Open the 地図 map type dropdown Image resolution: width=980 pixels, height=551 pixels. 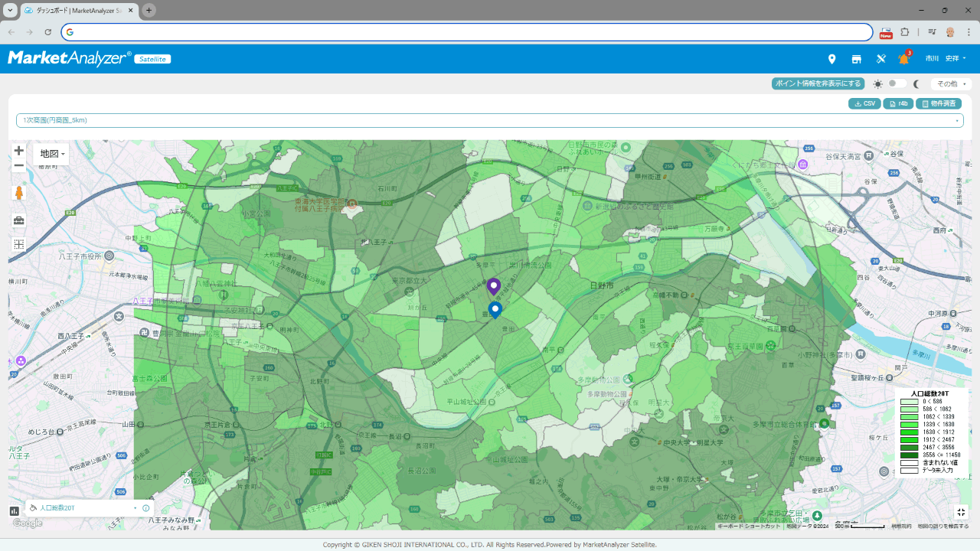(52, 154)
